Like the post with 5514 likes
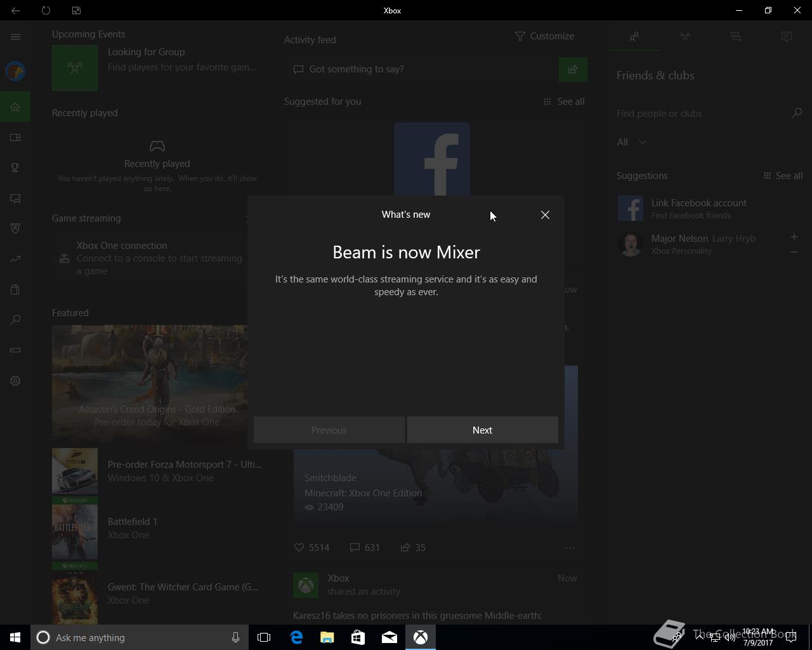The width and height of the screenshot is (812, 650). pyautogui.click(x=311, y=547)
